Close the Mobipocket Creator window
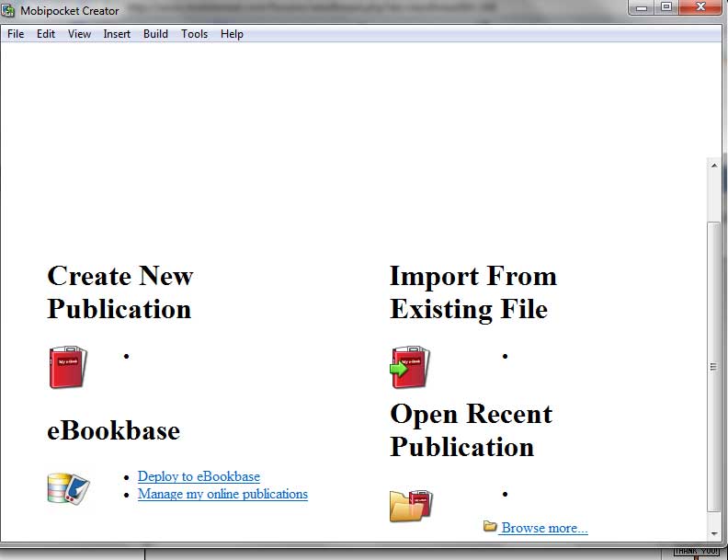Viewport: 728px width, 560px height. [700, 7]
